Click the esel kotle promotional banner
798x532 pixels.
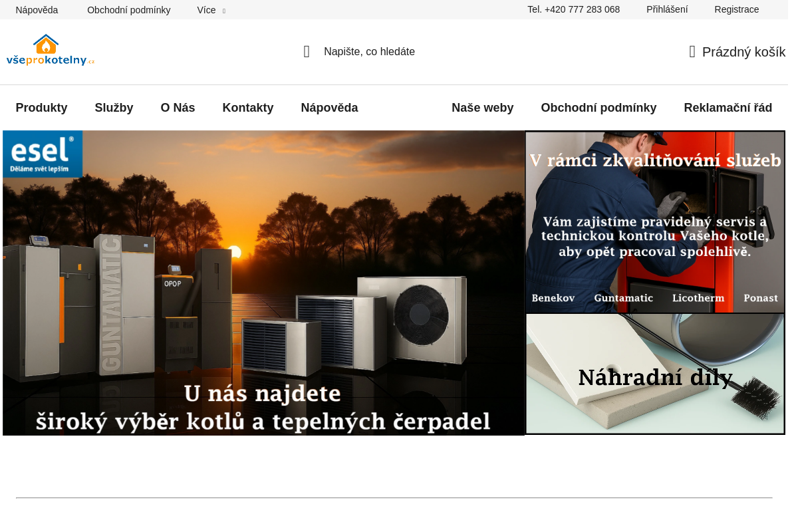(x=264, y=283)
